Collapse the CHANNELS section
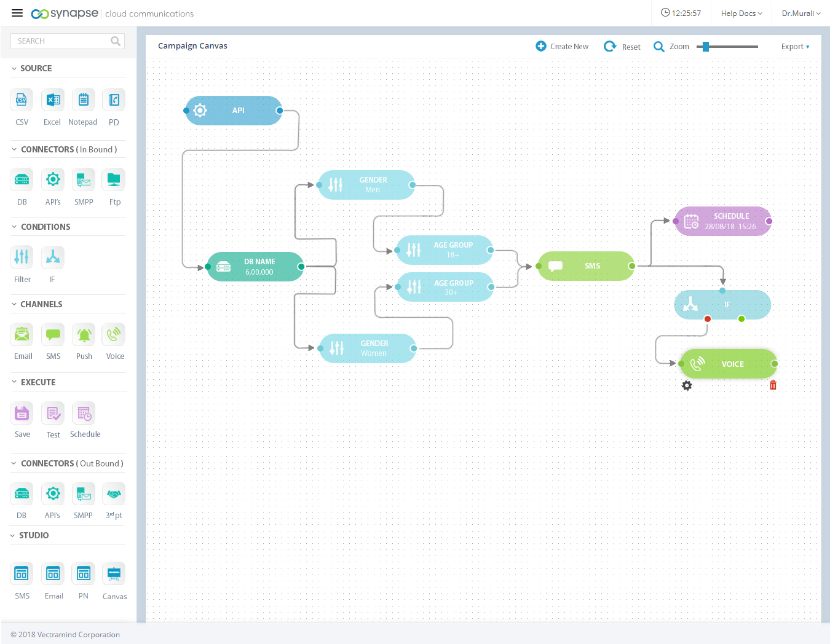830x644 pixels. [x=14, y=304]
